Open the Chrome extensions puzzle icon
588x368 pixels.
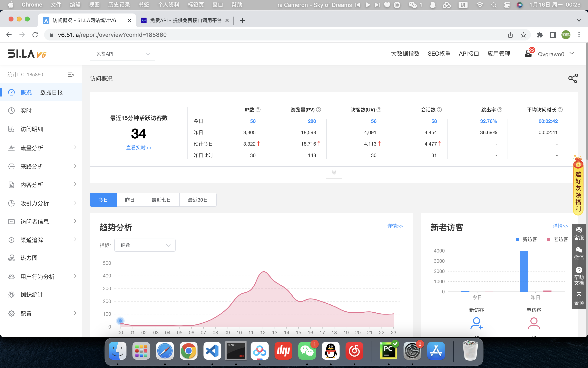[540, 35]
